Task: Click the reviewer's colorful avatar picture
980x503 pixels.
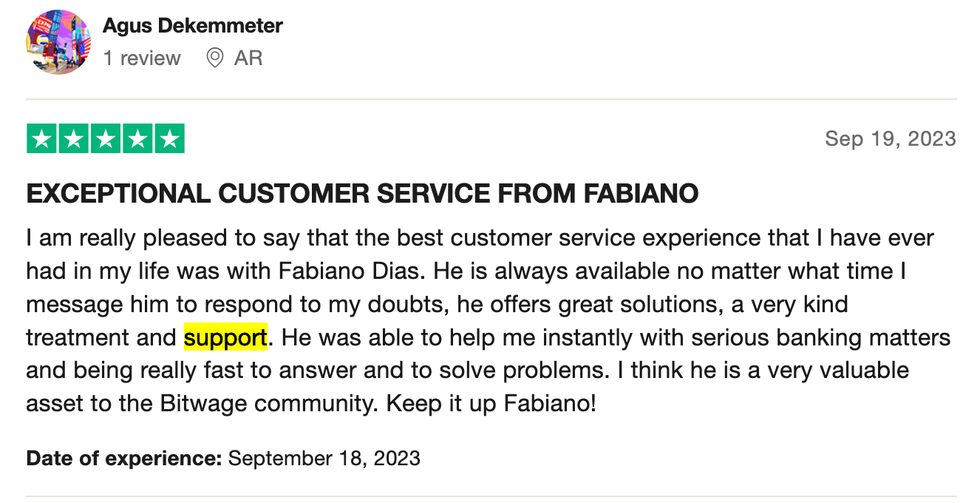Action: coord(58,42)
